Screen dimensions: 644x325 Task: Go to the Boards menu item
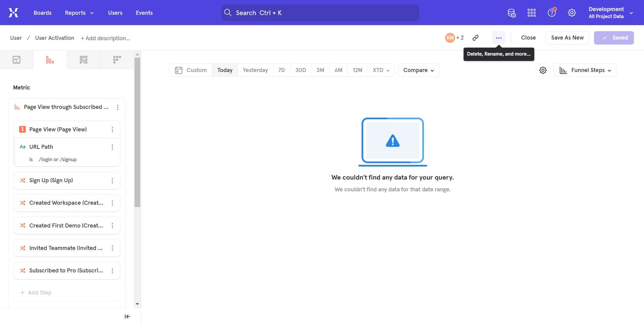coord(43,13)
